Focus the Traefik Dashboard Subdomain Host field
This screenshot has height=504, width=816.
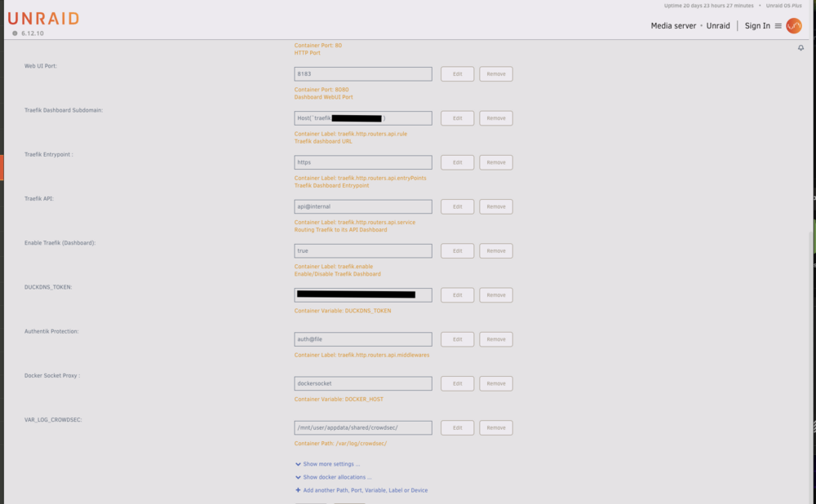coord(363,118)
